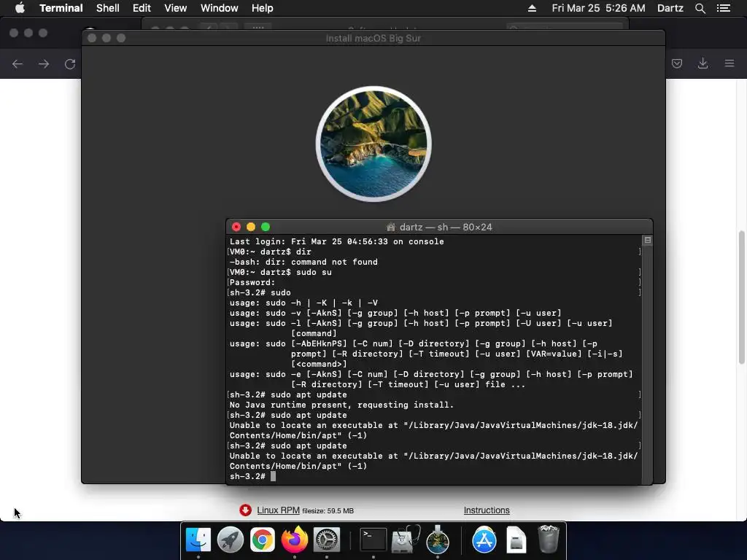The image size is (747, 560).
Task: Open the Help menu
Action: 263,8
